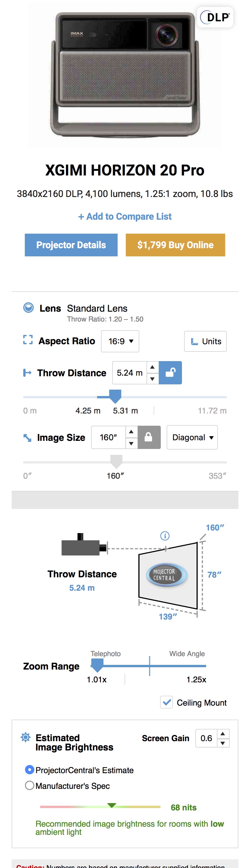Image resolution: width=250 pixels, height=868 pixels.
Task: Click the Screen Gain input field
Action: click(x=206, y=738)
